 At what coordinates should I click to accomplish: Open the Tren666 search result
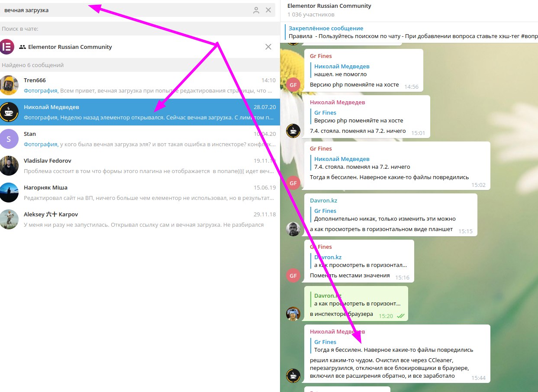[x=140, y=85]
